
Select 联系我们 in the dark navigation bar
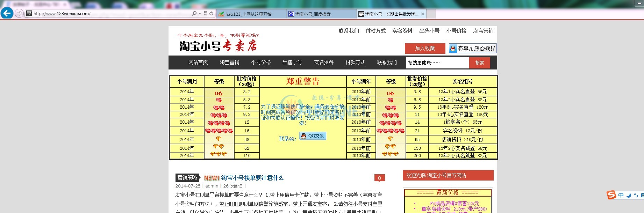click(387, 62)
